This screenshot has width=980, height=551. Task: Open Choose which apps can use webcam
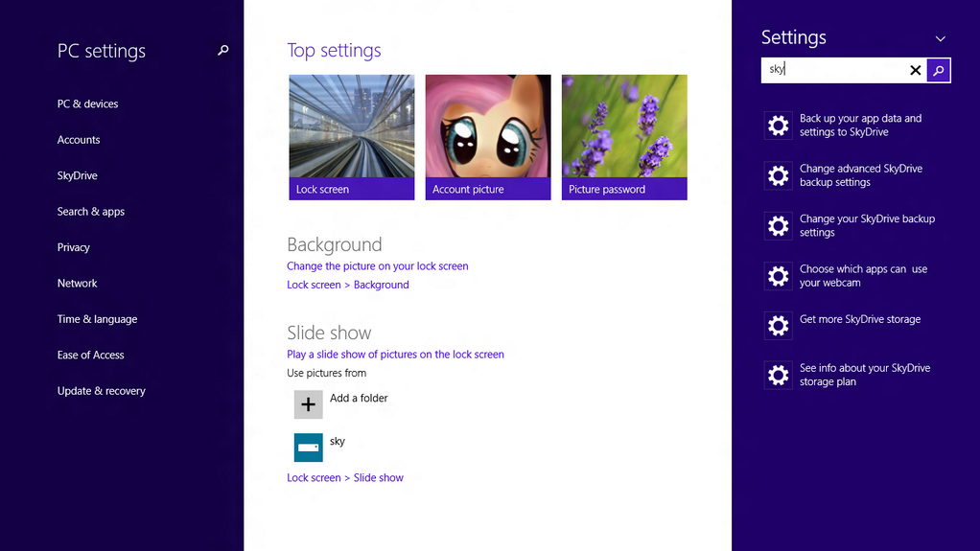point(863,276)
